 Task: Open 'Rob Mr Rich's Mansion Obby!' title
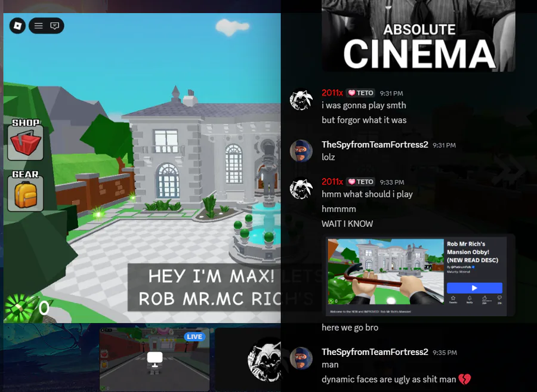click(473, 252)
